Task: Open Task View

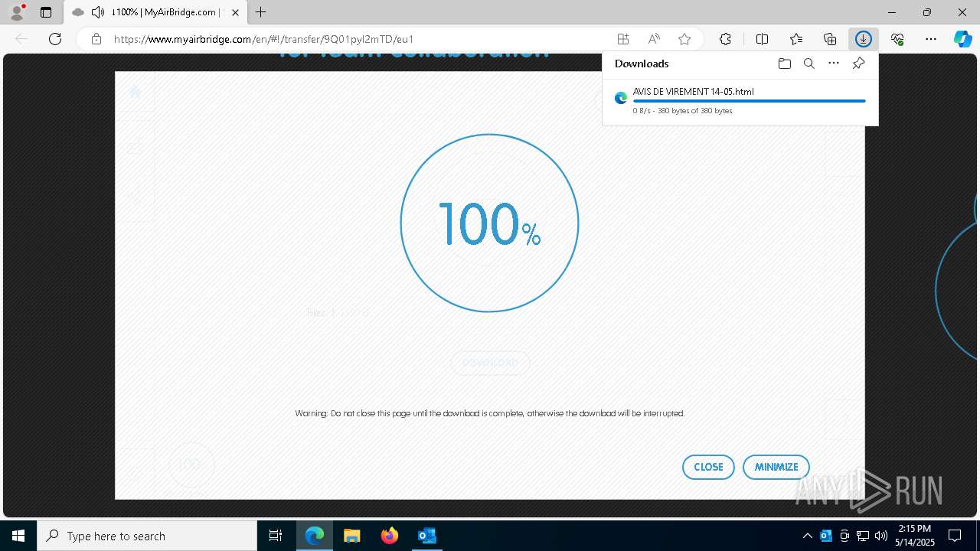Action: (x=276, y=536)
